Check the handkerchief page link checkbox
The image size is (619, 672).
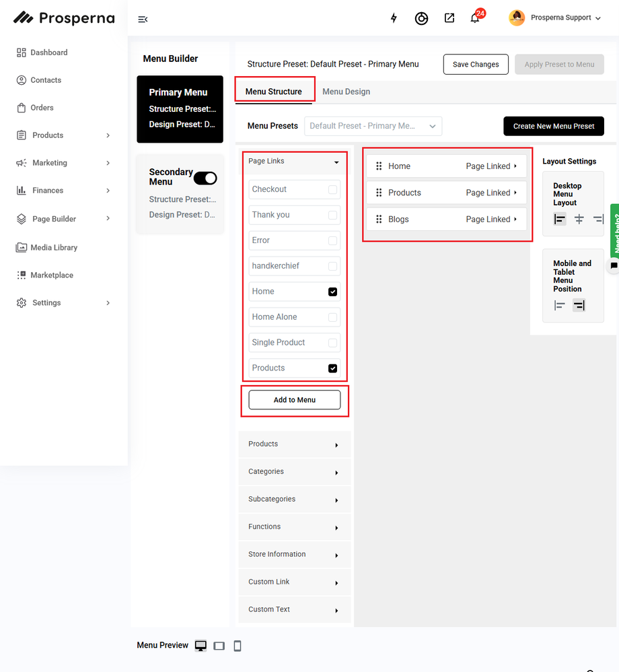(332, 265)
